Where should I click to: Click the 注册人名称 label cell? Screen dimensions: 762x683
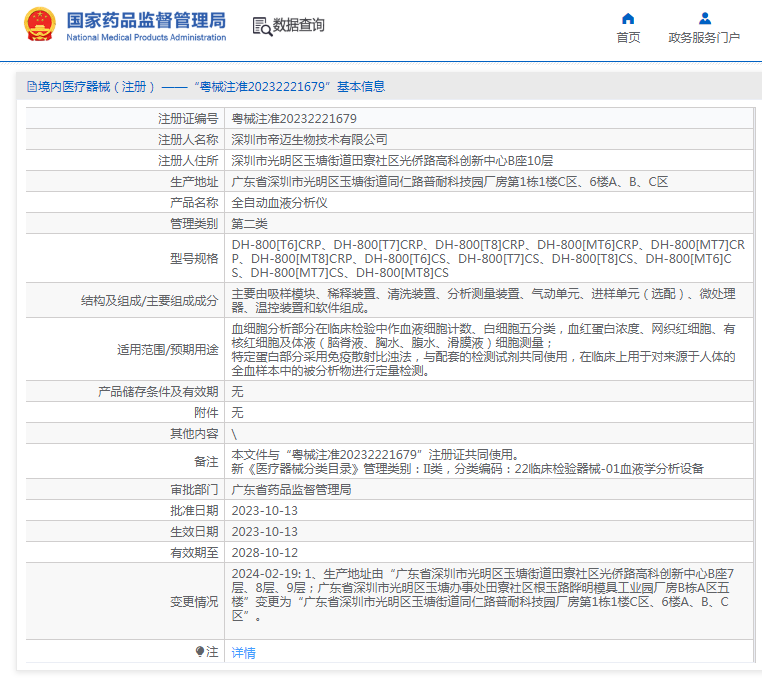(x=125, y=140)
